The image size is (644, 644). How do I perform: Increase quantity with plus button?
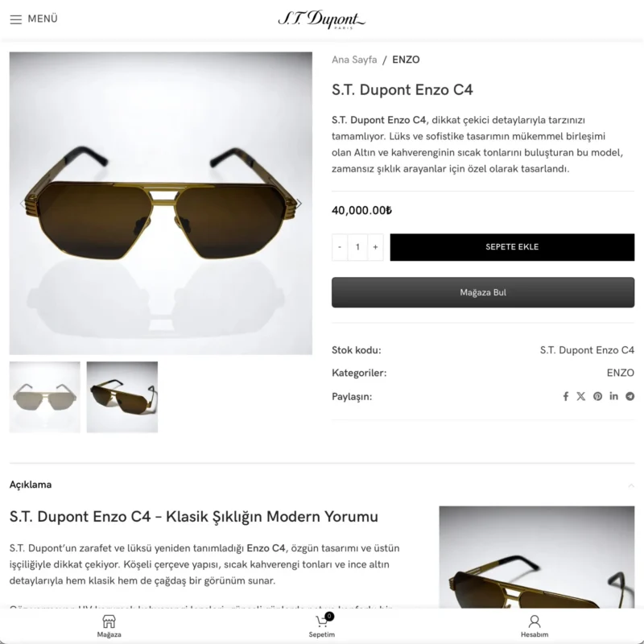(375, 247)
